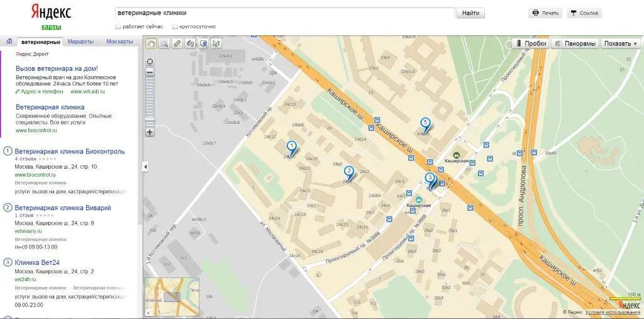Enable the "работает сейчас" checkbox

pyautogui.click(x=118, y=26)
